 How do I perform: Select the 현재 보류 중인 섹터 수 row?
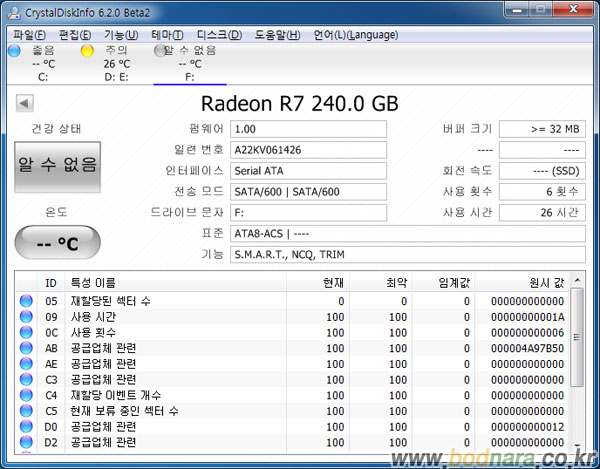point(293,411)
